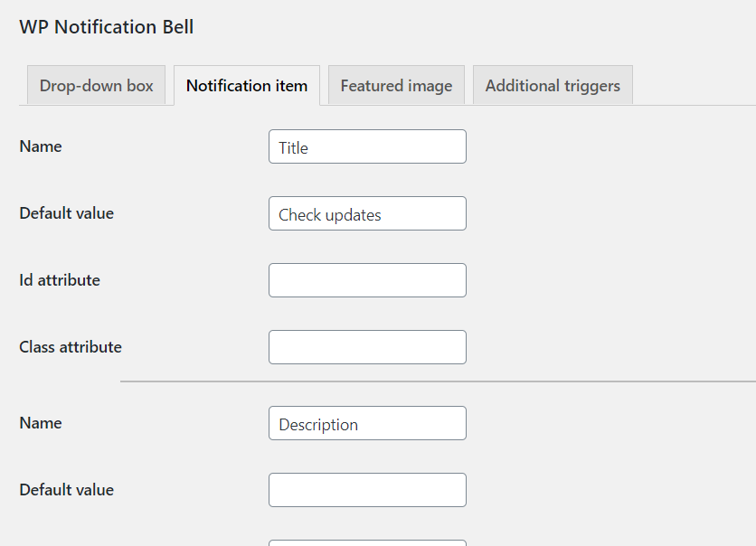Screen dimensions: 756x546
Task: Click the Name label beside the Title field
Action: click(x=41, y=146)
